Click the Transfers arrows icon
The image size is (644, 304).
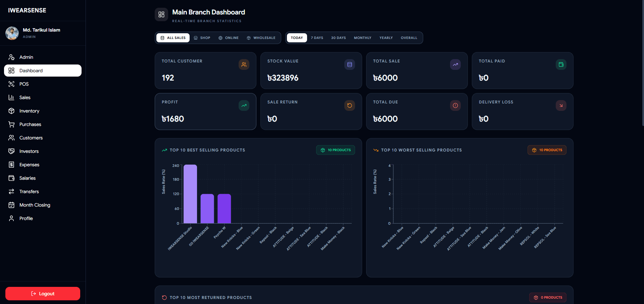click(x=11, y=191)
